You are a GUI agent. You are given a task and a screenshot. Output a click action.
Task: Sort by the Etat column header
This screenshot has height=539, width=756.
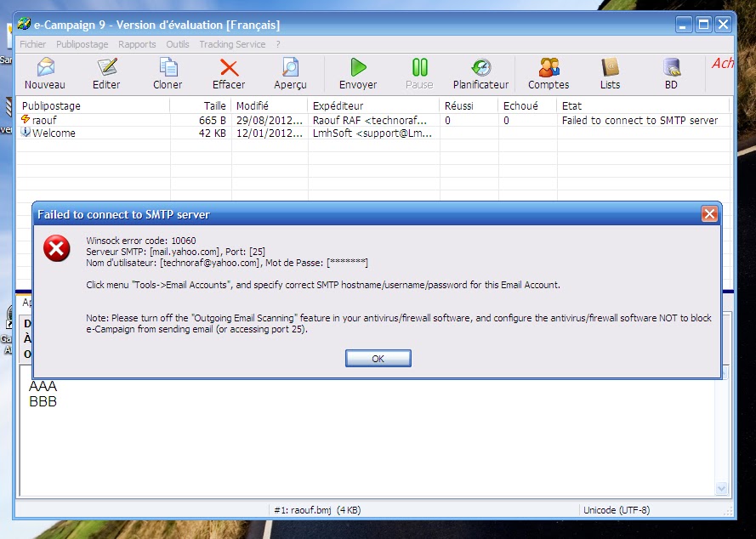coord(643,105)
